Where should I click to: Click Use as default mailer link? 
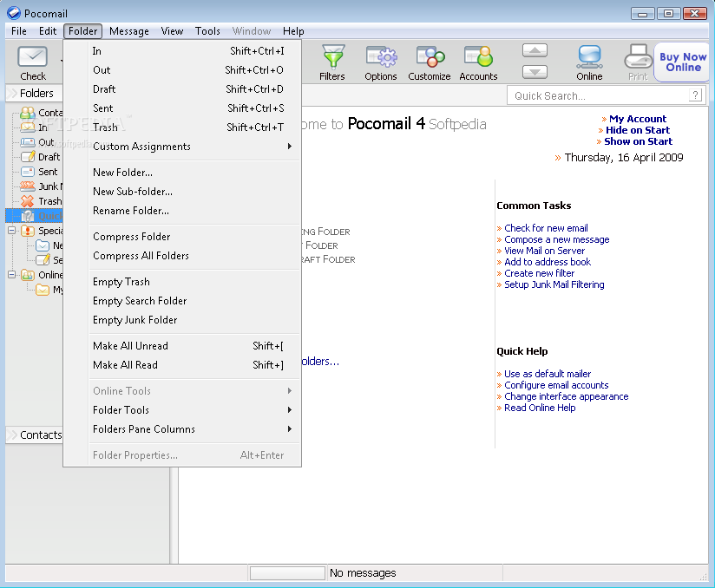point(548,374)
